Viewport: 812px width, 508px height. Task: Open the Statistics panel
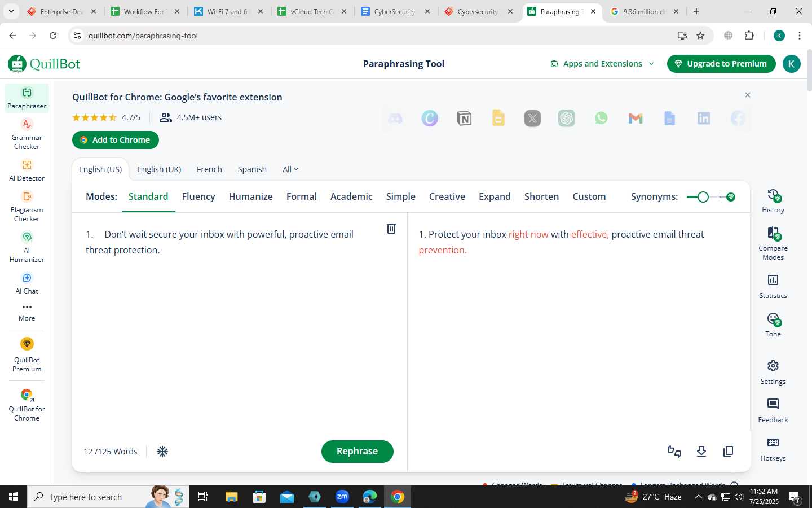(x=773, y=287)
